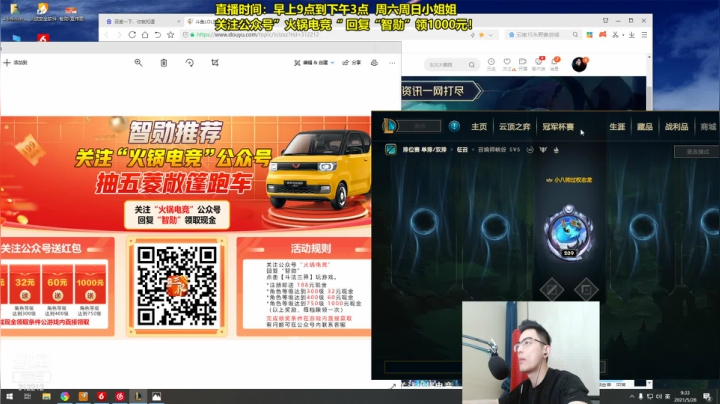Expand the arrow next to scissors icon
The height and width of the screenshot is (404, 720).
pos(623,35)
